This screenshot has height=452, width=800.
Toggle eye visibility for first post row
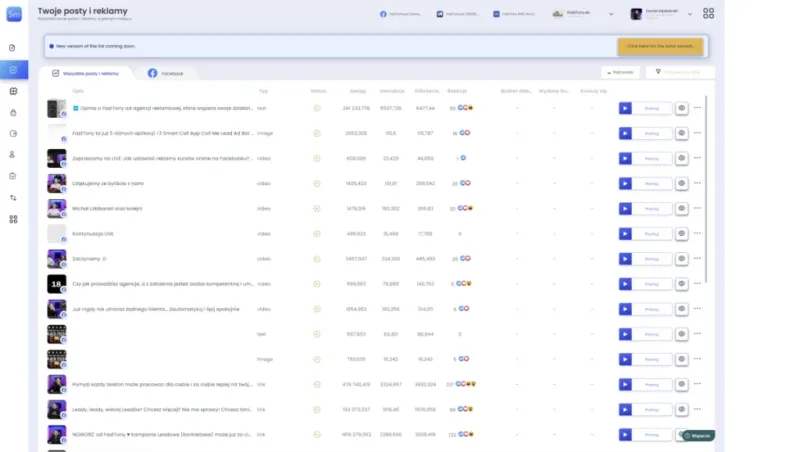pos(681,107)
